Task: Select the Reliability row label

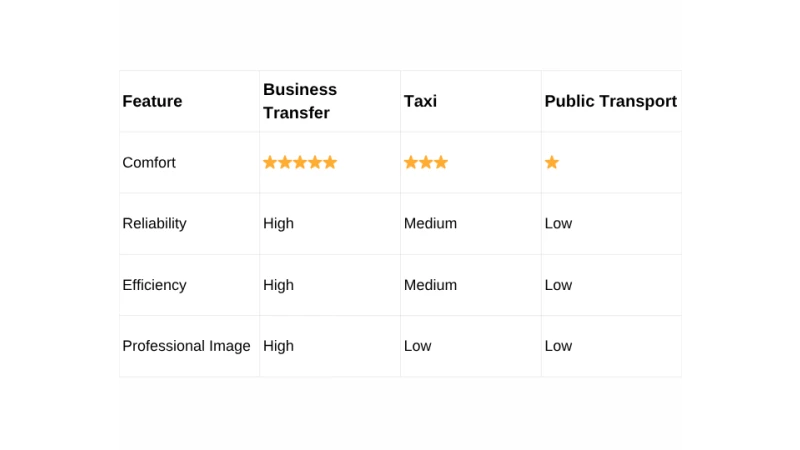Action: (x=154, y=223)
